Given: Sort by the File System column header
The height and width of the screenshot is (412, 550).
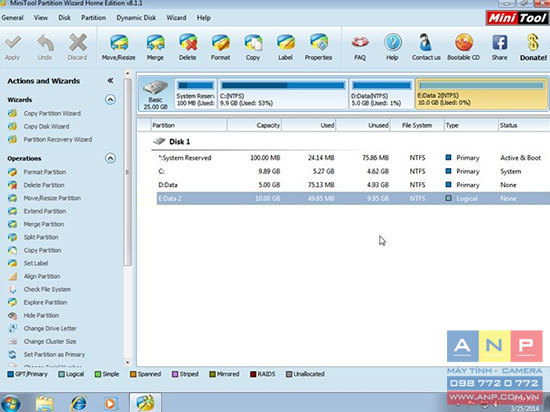Looking at the screenshot, I should pyautogui.click(x=417, y=125).
